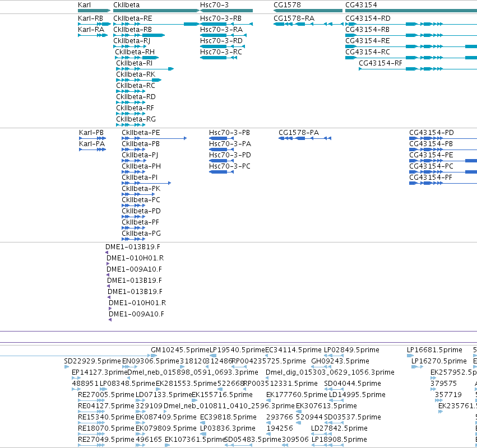The image size is (477, 448).
Task: Select CkIIbeta-PD protein
Action: coord(141,212)
